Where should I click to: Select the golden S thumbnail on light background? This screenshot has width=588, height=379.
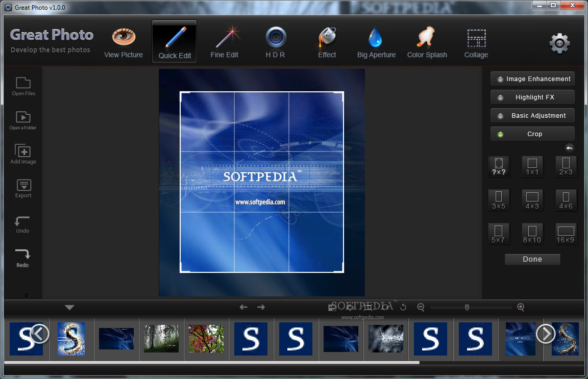tap(71, 339)
